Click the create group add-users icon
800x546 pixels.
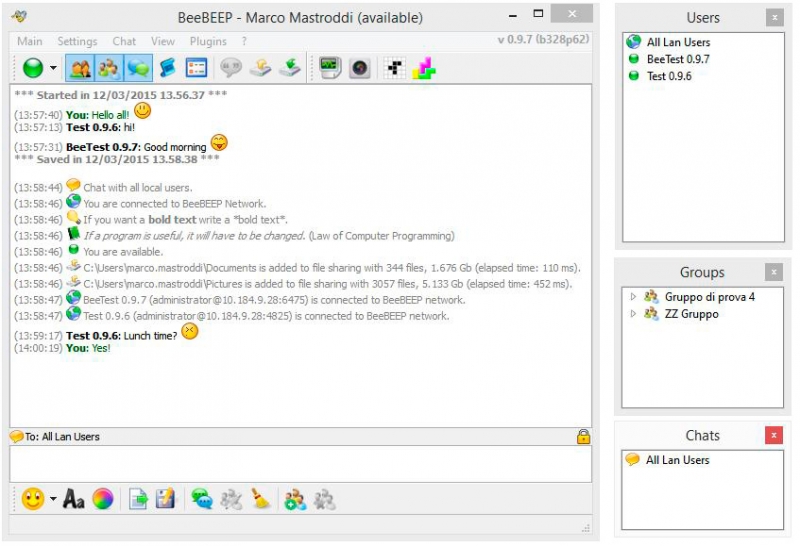(295, 500)
